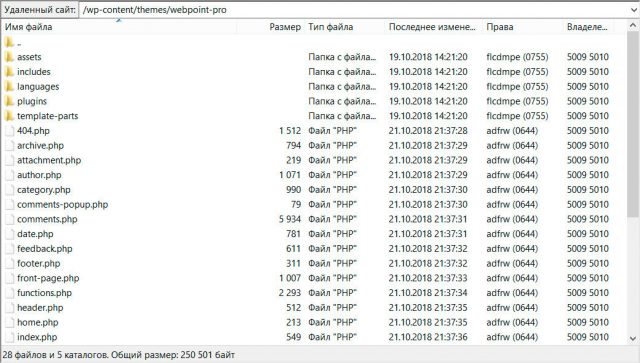Screen dimensions: 640x363
Task: Select the file name front-page.php
Action: 48,278
